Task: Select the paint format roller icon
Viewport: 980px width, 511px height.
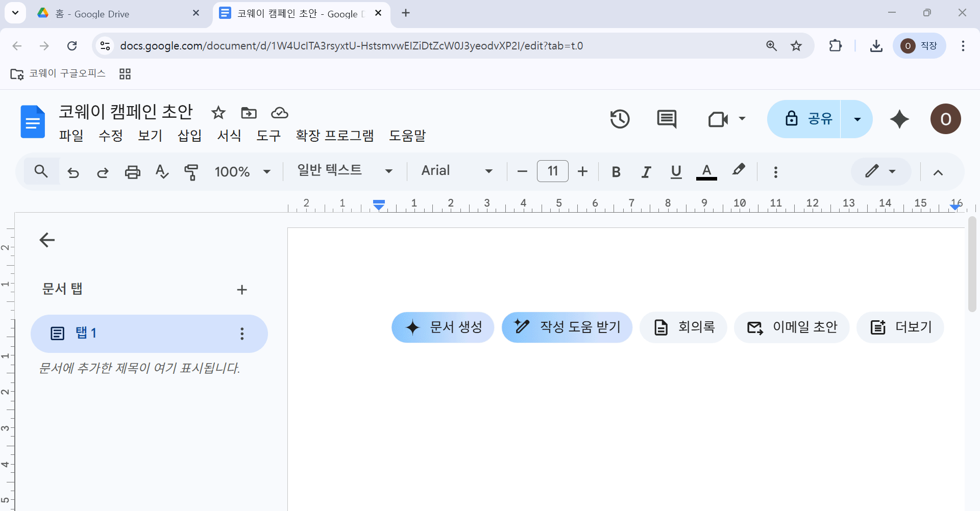Action: coord(191,172)
